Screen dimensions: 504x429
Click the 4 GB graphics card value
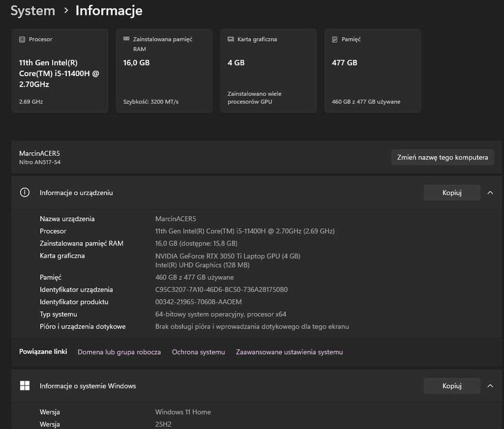point(236,63)
